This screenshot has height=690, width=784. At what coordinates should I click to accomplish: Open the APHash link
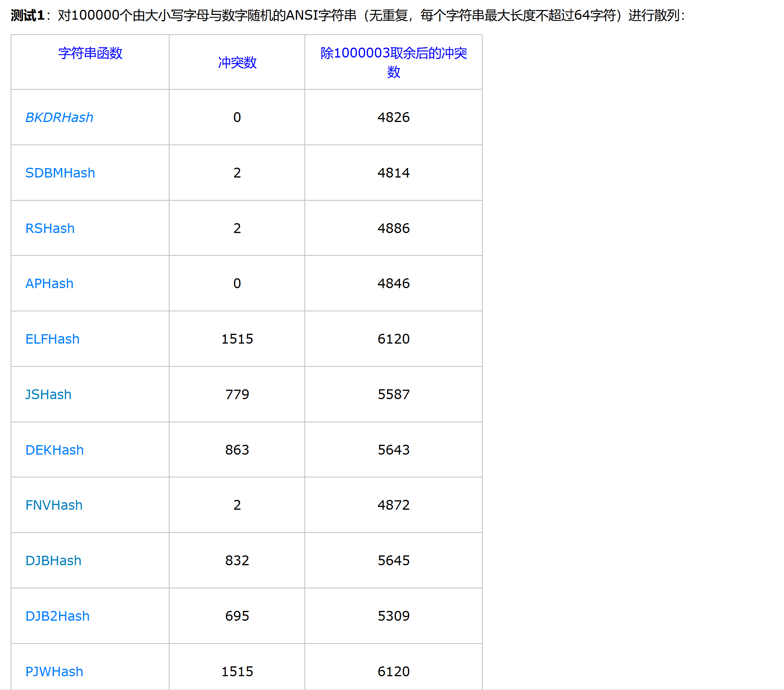[50, 283]
